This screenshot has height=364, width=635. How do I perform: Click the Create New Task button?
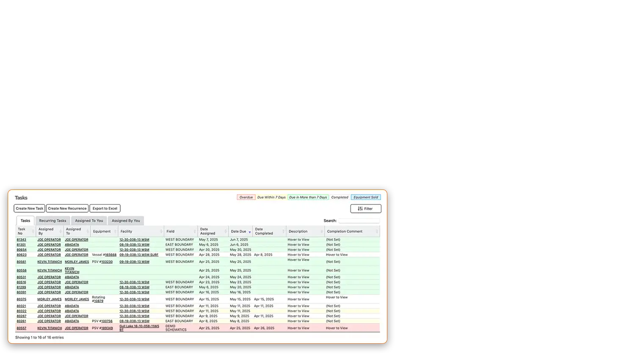click(30, 208)
